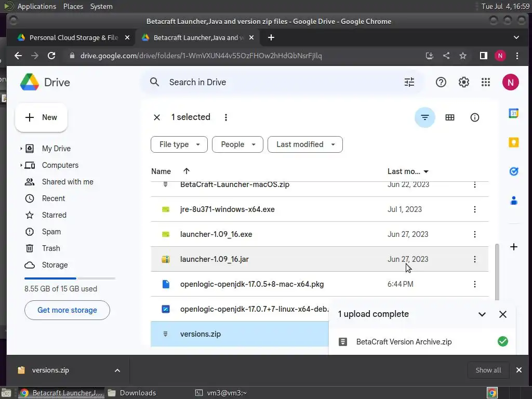Expand My Drive tree arrow
The width and height of the screenshot is (532, 399).
(21, 149)
